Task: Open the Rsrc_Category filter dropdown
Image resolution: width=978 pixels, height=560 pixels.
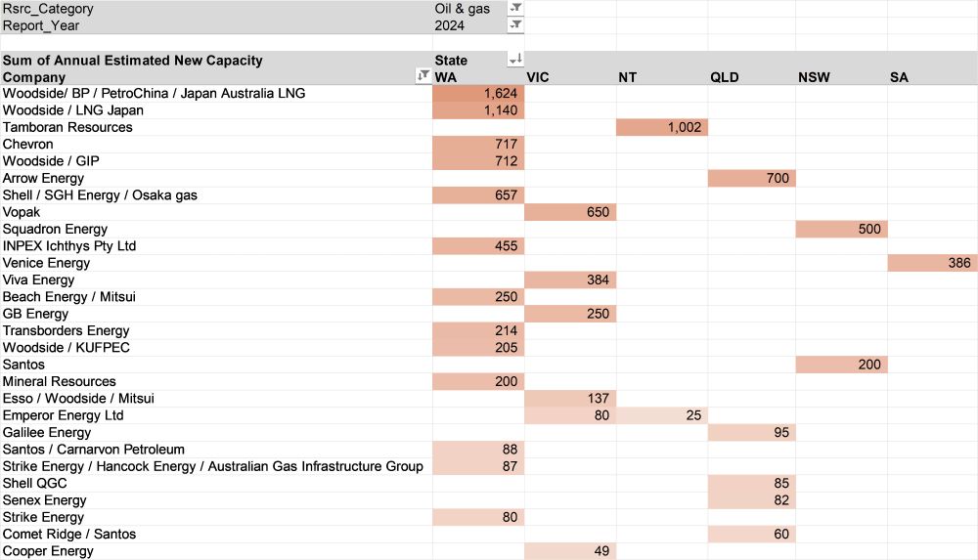Action: click(x=515, y=8)
